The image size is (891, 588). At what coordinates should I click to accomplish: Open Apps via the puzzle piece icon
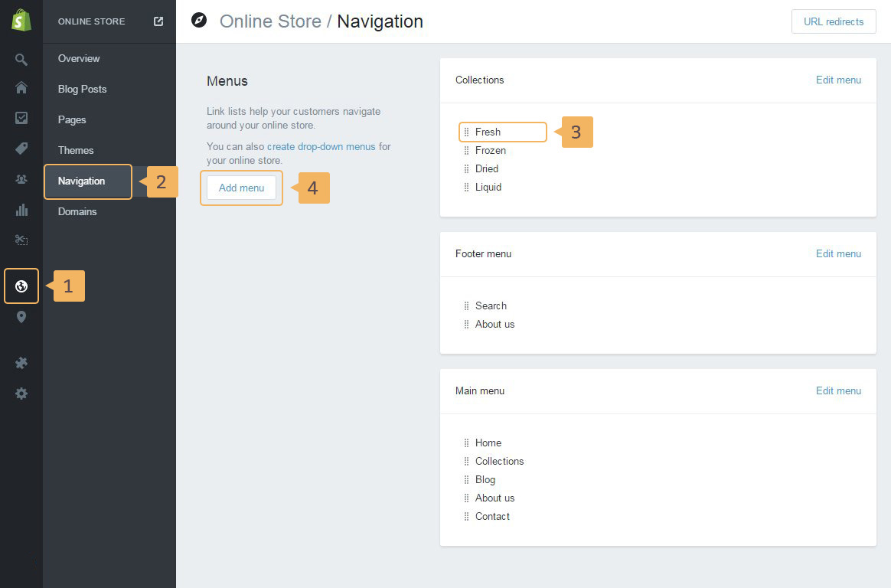coord(21,363)
